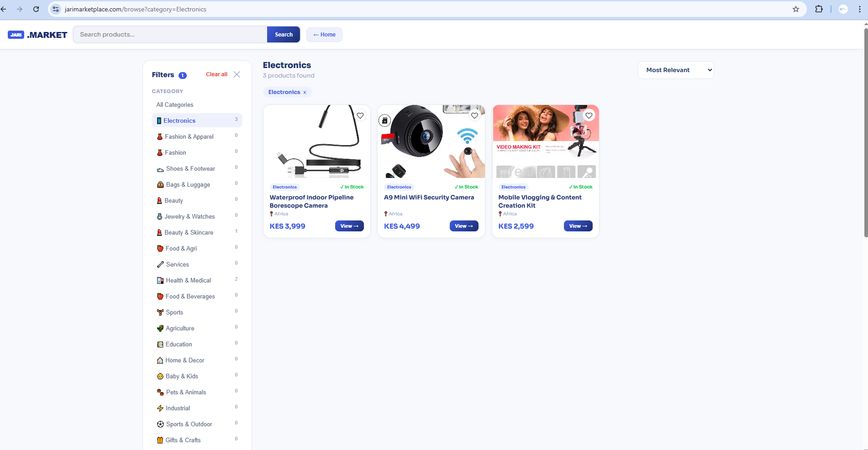868x450 pixels.
Task: Open the browser extensions puzzle icon
Action: coord(819,9)
